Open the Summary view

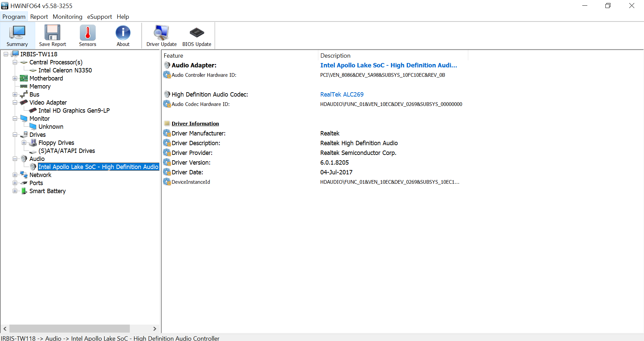(x=17, y=36)
